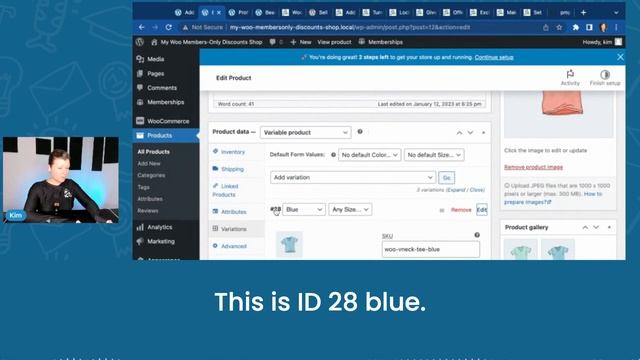
Task: Open the Activity panel
Action: [x=570, y=78]
